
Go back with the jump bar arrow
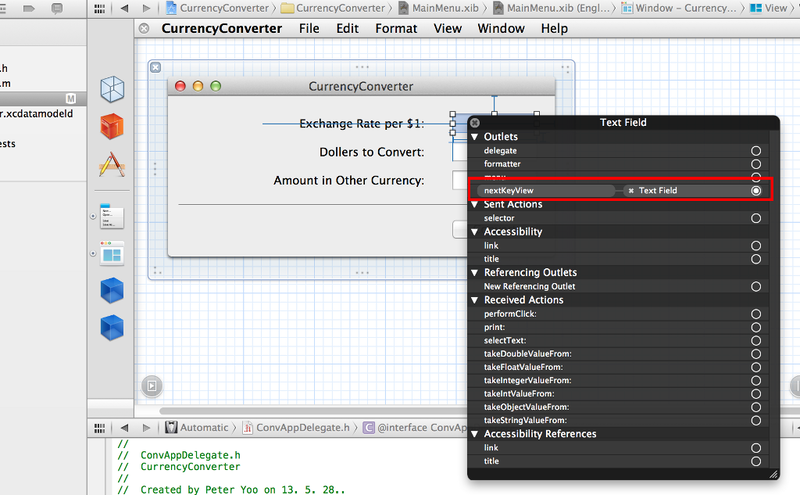tap(124, 7)
